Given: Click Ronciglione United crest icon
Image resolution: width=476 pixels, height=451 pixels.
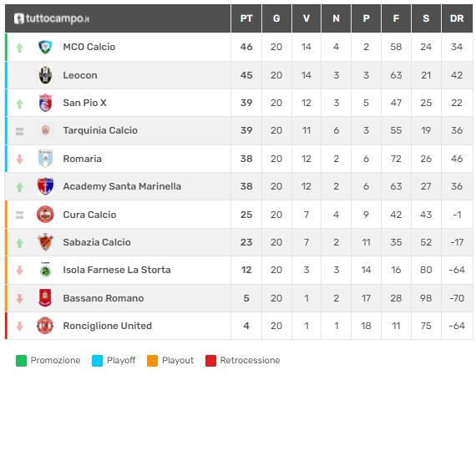Looking at the screenshot, I should (45, 326).
